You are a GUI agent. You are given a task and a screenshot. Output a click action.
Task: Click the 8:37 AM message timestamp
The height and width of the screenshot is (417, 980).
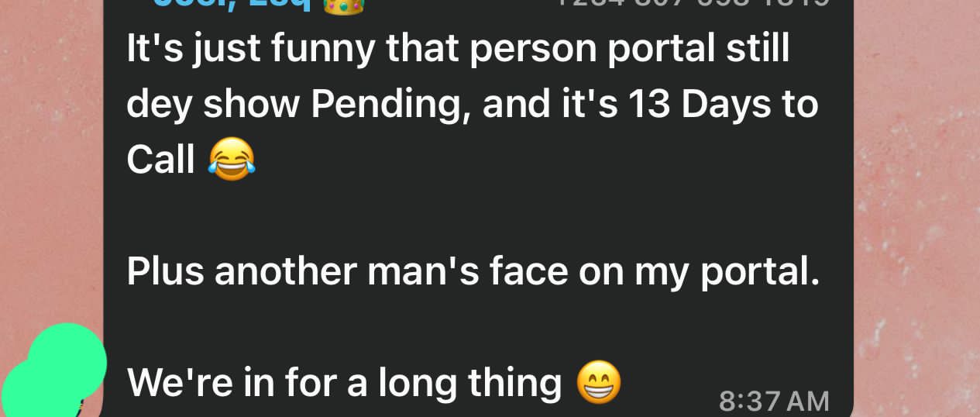point(774,401)
